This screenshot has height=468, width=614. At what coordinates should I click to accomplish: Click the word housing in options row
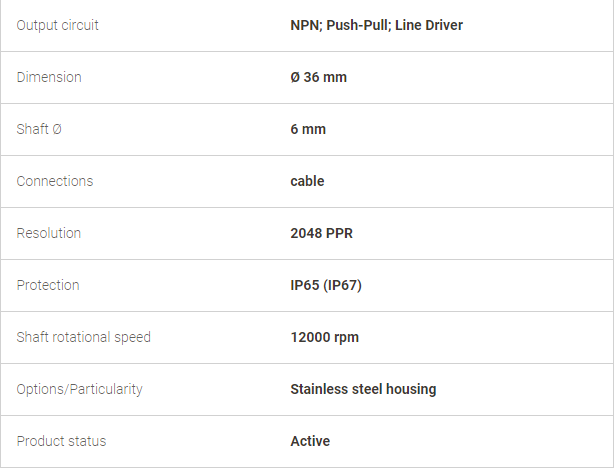click(411, 389)
